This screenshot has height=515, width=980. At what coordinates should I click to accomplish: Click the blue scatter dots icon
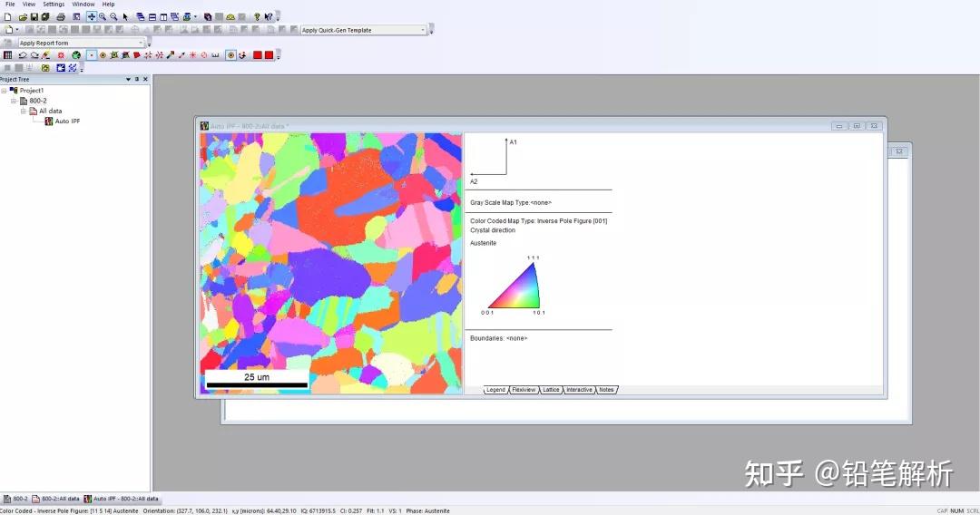[x=73, y=68]
